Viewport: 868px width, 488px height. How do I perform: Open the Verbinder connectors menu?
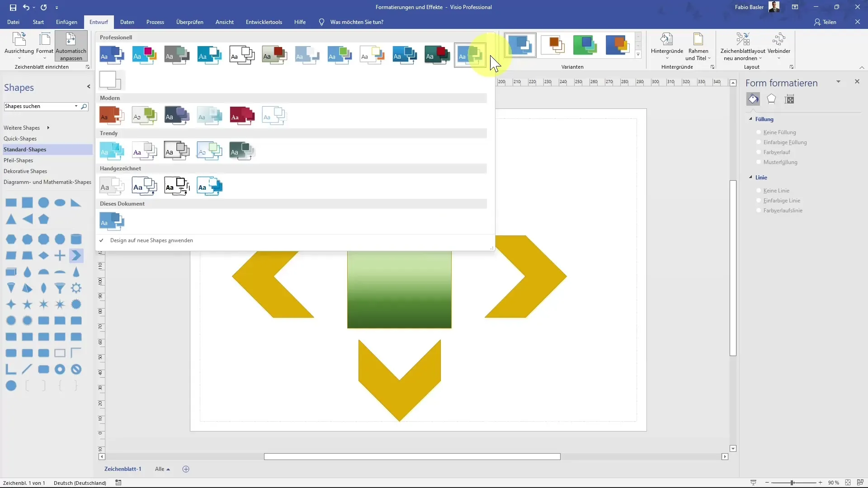[779, 46]
